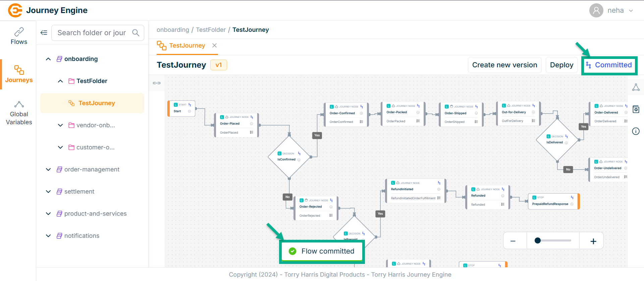The width and height of the screenshot is (644, 281).
Task: Click Create new version button
Action: point(504,65)
